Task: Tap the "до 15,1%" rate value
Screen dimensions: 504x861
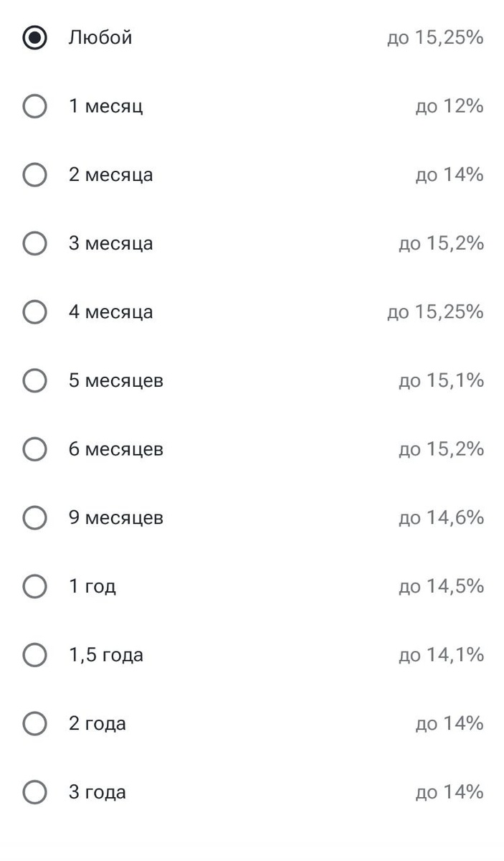Action: tap(441, 381)
